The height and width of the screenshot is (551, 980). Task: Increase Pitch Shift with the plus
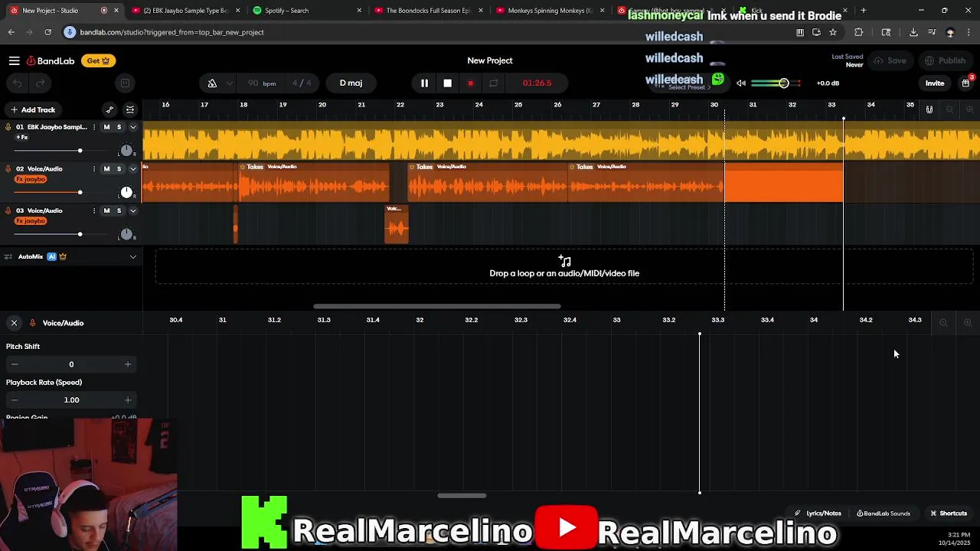point(128,364)
